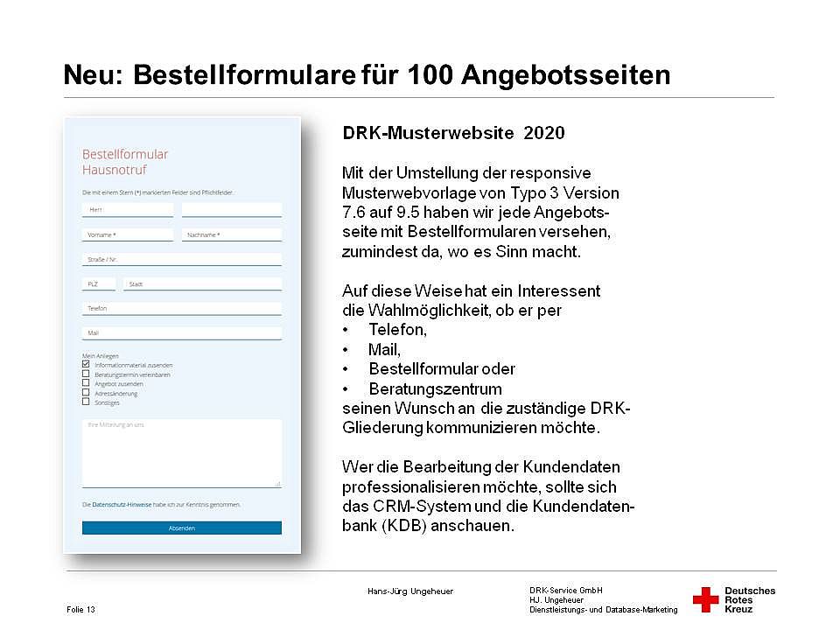The height and width of the screenshot is (630, 840).
Task: Uncheck Informationsmaterial zusenden checkbox
Action: (x=86, y=364)
